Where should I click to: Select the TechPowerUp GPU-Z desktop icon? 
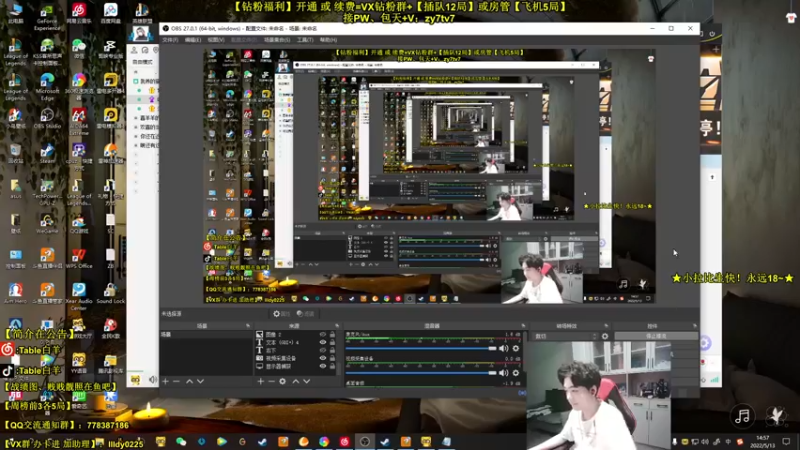coord(47,191)
